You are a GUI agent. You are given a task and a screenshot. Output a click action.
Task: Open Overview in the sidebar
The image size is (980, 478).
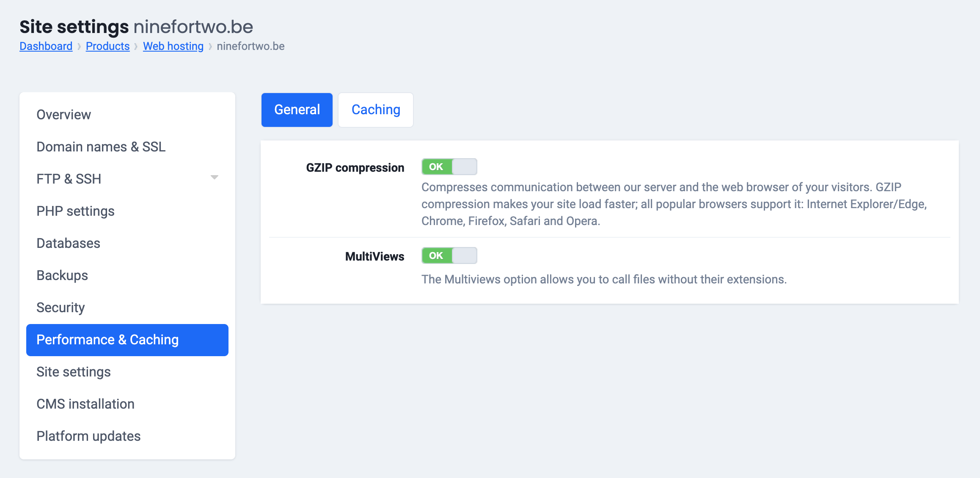coord(63,115)
